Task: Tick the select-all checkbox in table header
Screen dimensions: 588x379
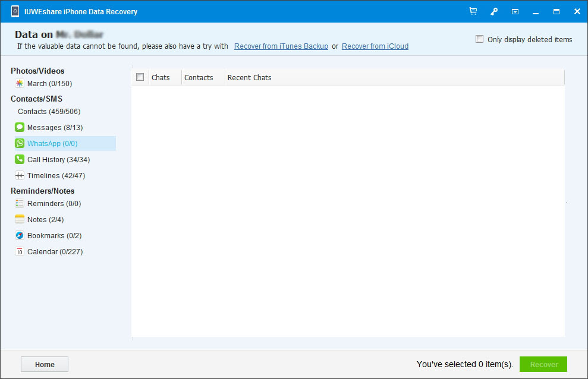Action: pos(140,77)
